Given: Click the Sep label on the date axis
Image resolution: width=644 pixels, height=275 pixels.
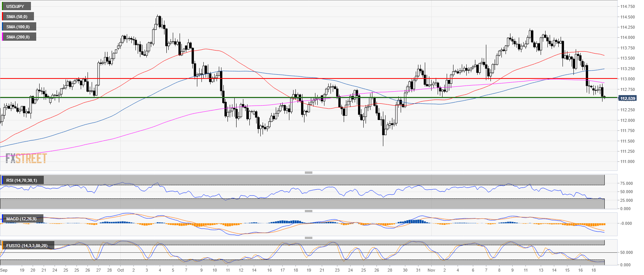Looking at the screenshot, I should (x=4, y=270).
